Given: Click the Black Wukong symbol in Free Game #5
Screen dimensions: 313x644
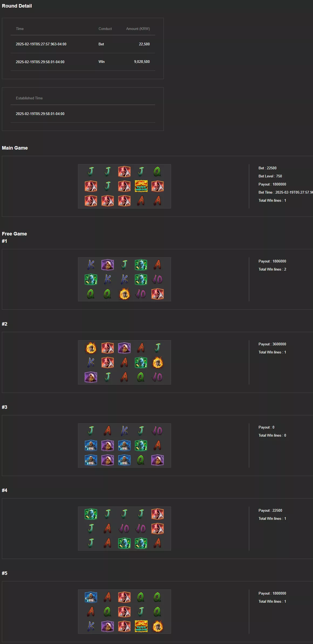Looking at the screenshot, I should pos(141,626).
